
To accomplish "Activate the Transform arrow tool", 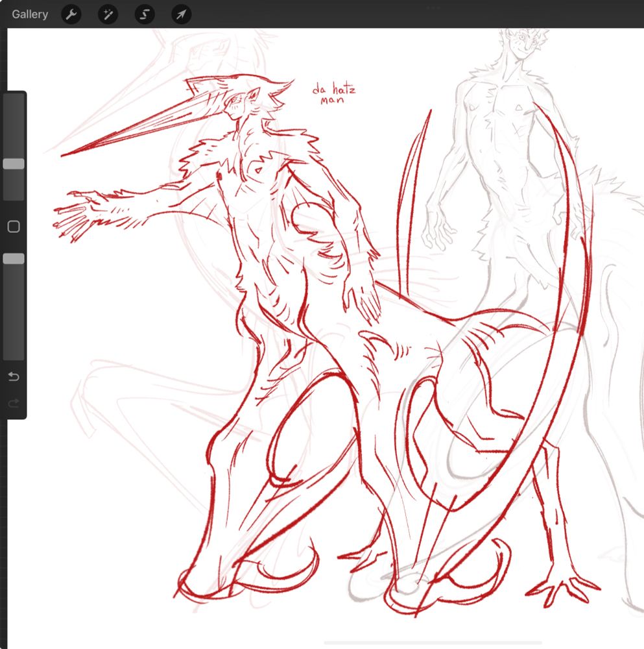I will click(x=181, y=14).
